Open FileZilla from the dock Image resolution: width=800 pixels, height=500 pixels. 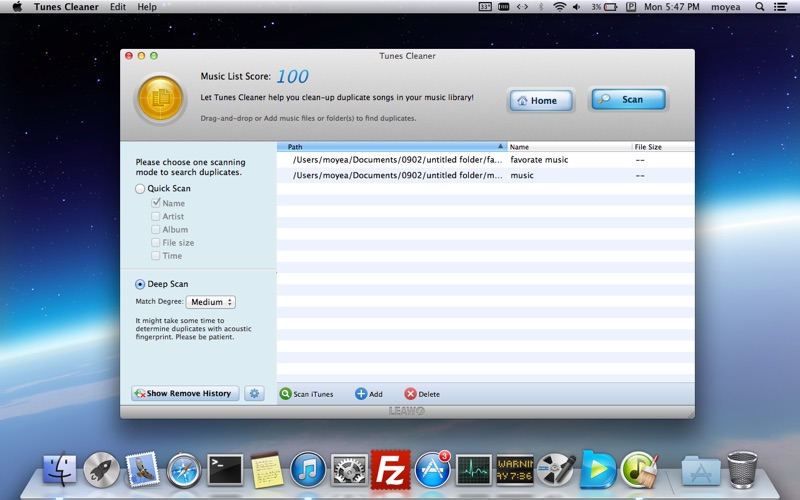coord(390,469)
